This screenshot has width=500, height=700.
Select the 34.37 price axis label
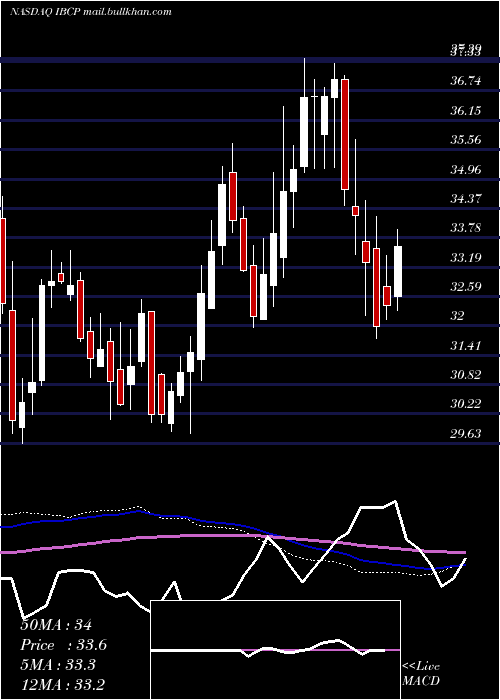click(x=466, y=198)
